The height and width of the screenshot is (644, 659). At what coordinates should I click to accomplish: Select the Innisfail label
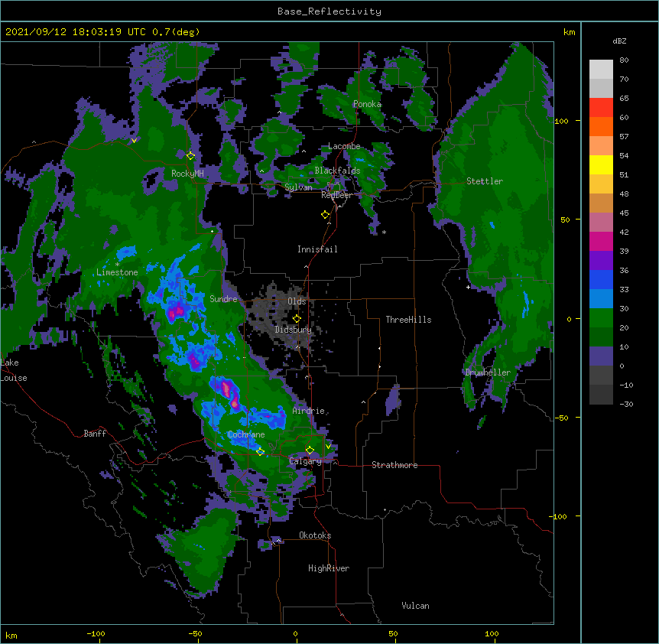pos(317,249)
